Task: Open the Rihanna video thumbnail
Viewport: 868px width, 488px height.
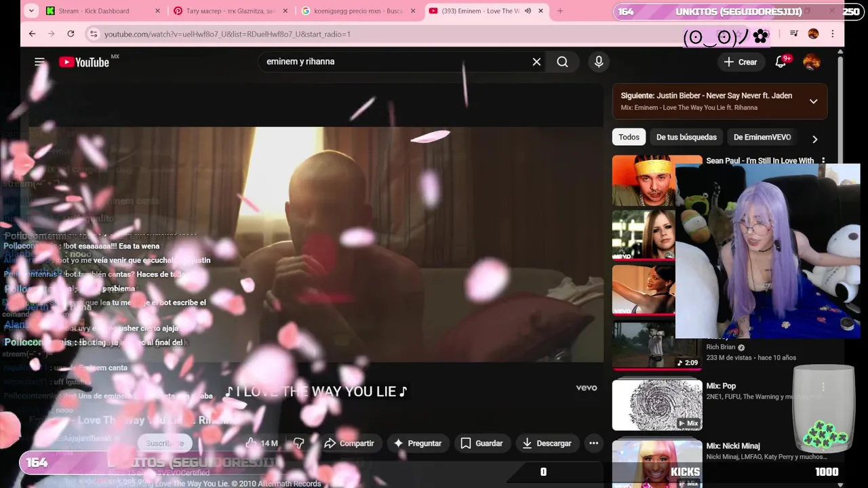Action: (x=644, y=290)
